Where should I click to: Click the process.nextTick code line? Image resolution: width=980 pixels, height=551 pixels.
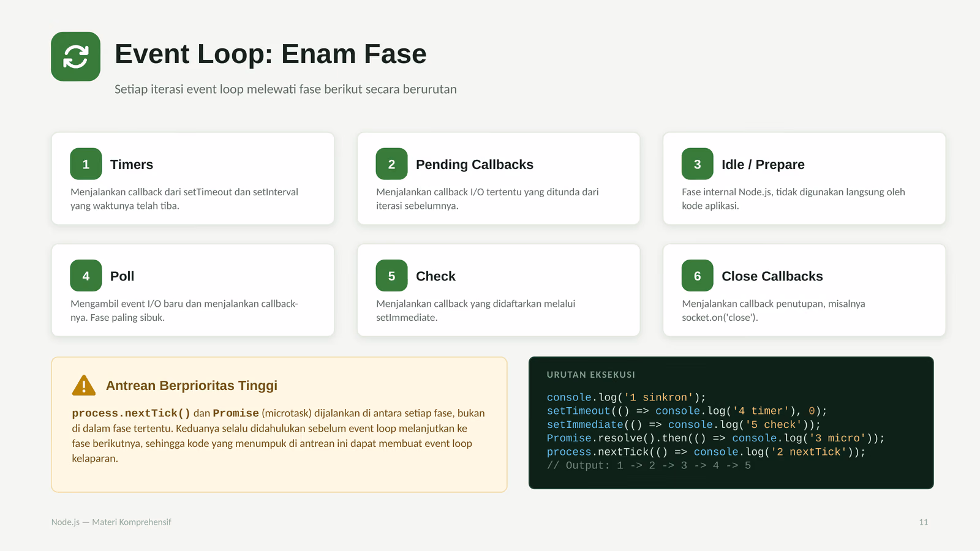(x=706, y=452)
